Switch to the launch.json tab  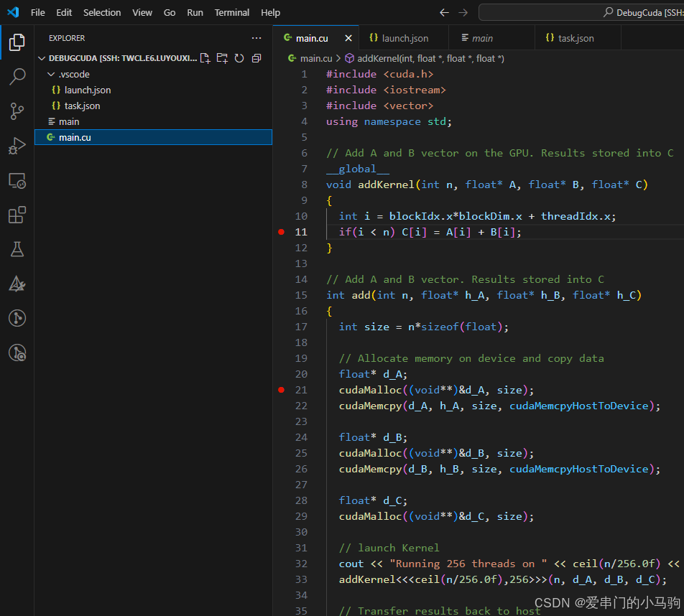point(405,38)
